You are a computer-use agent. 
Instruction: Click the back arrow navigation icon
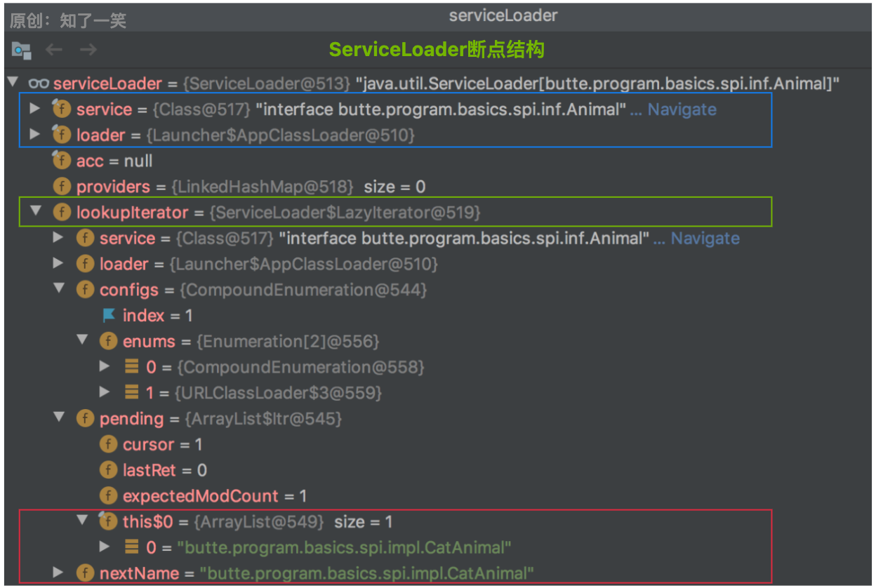coord(54,49)
